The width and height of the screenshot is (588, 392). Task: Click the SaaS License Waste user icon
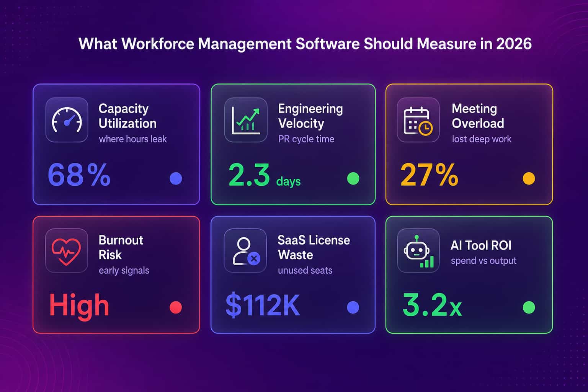(245, 251)
